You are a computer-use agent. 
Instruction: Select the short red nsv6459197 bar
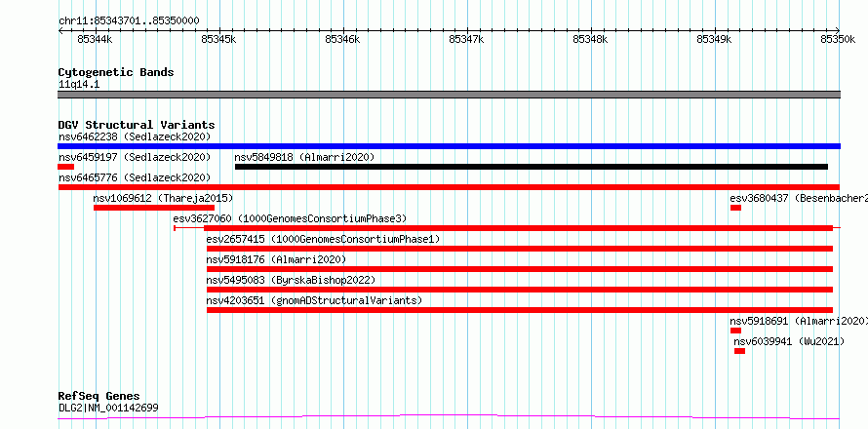click(x=65, y=167)
